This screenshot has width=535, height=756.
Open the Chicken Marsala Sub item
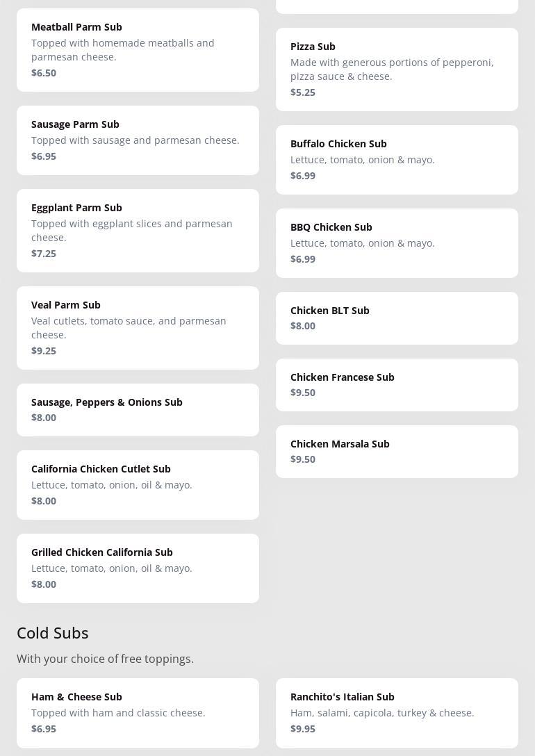(x=397, y=452)
